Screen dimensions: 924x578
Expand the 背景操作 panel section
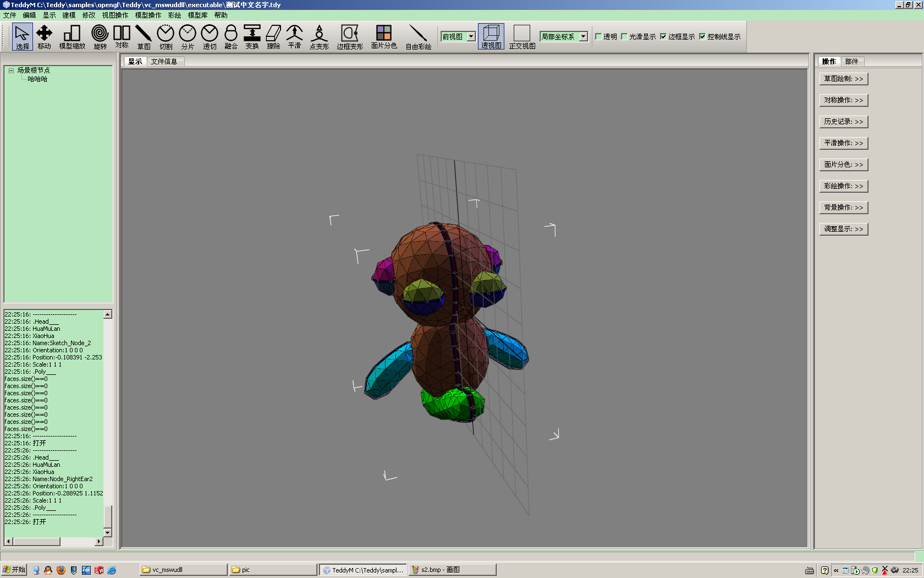[x=843, y=208]
